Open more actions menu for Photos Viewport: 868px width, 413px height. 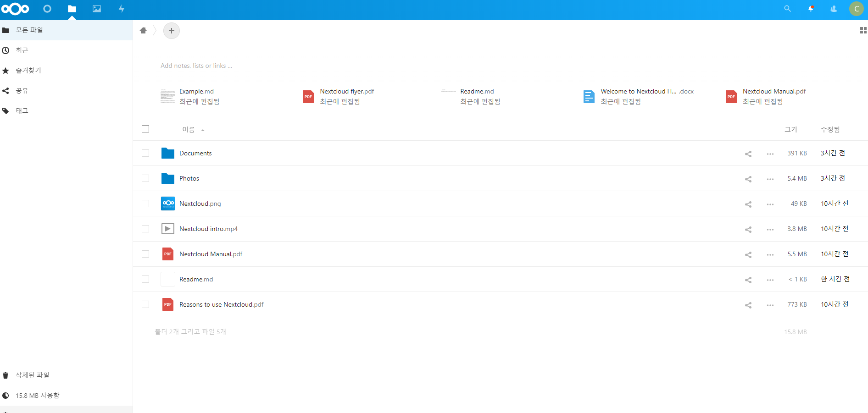(x=770, y=179)
